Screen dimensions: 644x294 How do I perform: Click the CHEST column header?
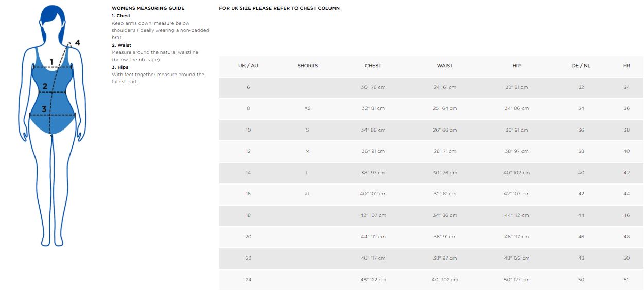coord(373,66)
